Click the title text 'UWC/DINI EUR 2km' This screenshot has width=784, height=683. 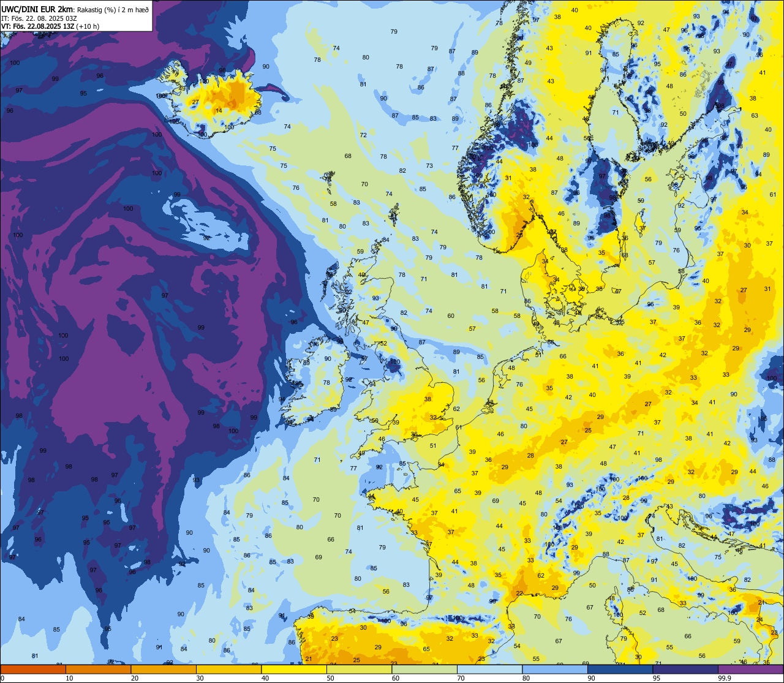coord(37,9)
